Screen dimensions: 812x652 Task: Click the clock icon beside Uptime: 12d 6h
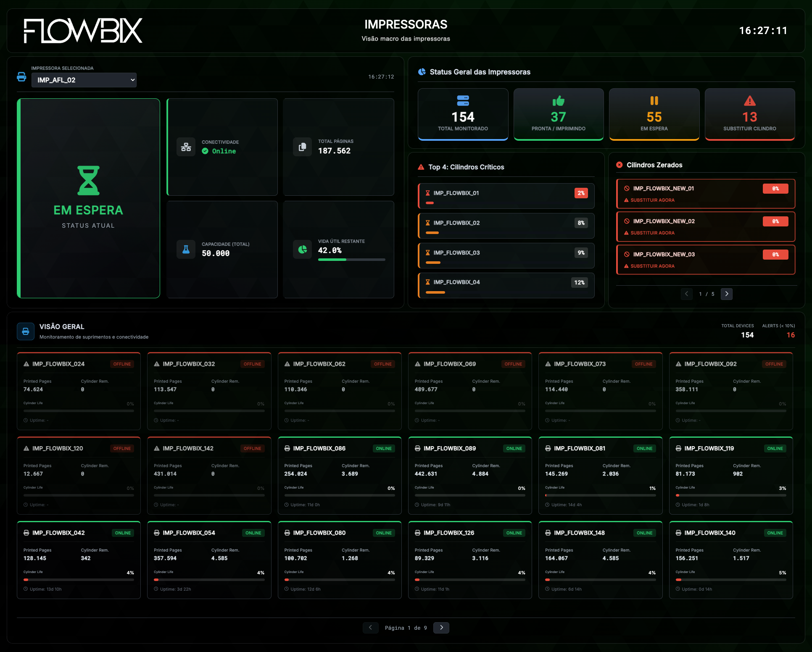pyautogui.click(x=287, y=589)
